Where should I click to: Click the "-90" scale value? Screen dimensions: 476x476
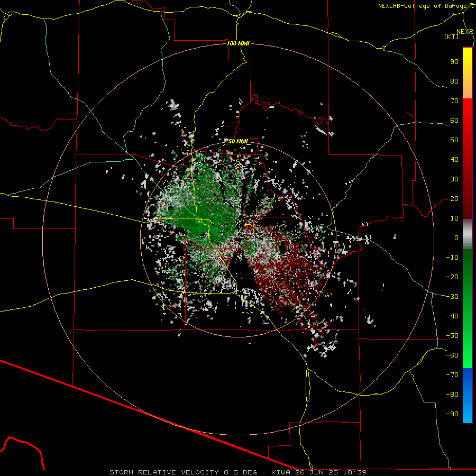452,414
